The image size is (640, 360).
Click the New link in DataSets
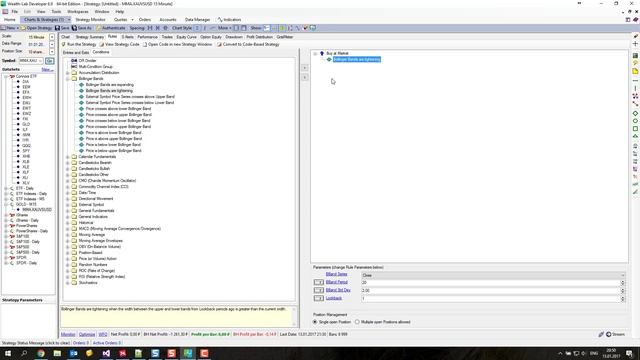point(47,69)
